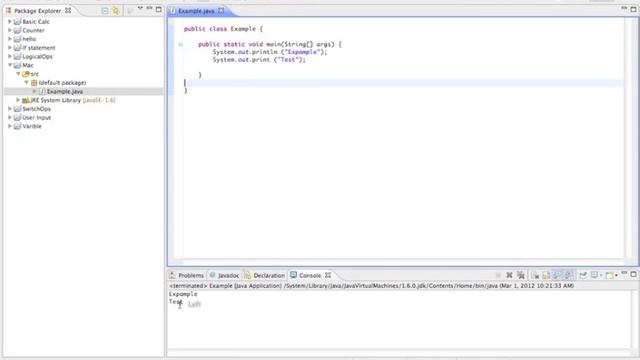Expand the User Input project

tap(10, 118)
